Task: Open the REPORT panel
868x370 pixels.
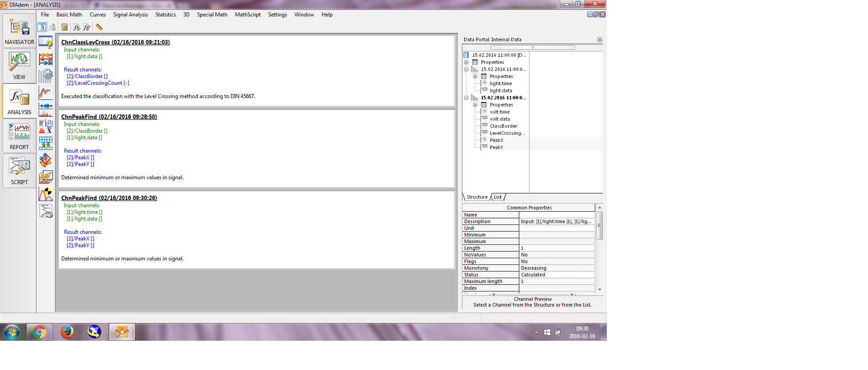Action: [19, 136]
